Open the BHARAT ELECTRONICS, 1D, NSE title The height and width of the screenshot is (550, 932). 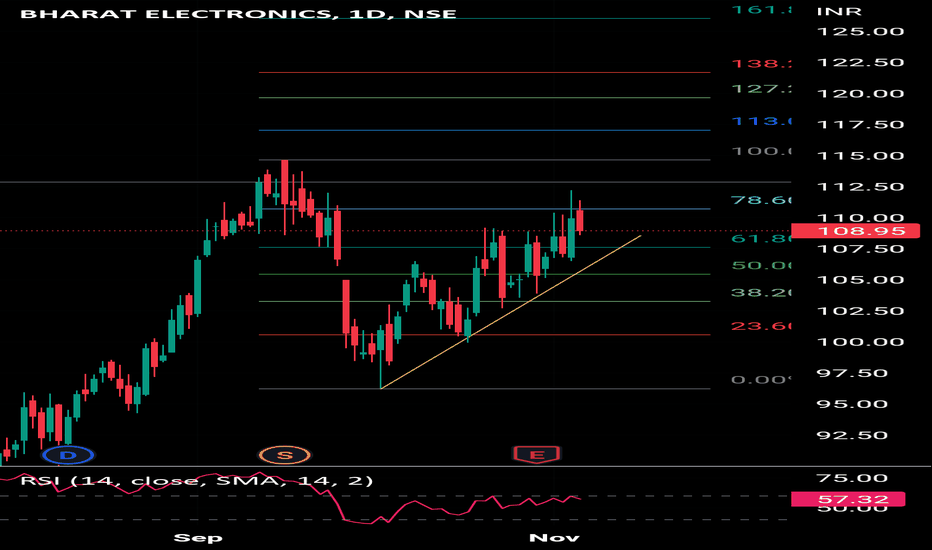coord(238,13)
